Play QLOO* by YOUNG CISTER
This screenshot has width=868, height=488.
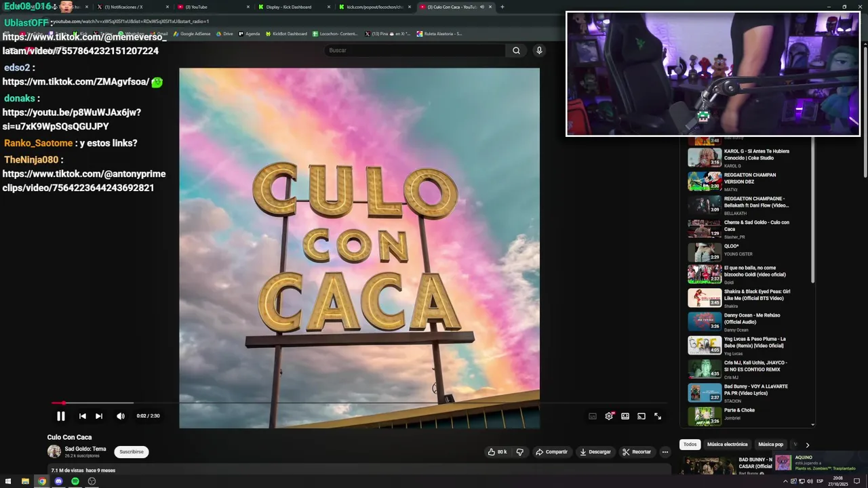tap(739, 253)
